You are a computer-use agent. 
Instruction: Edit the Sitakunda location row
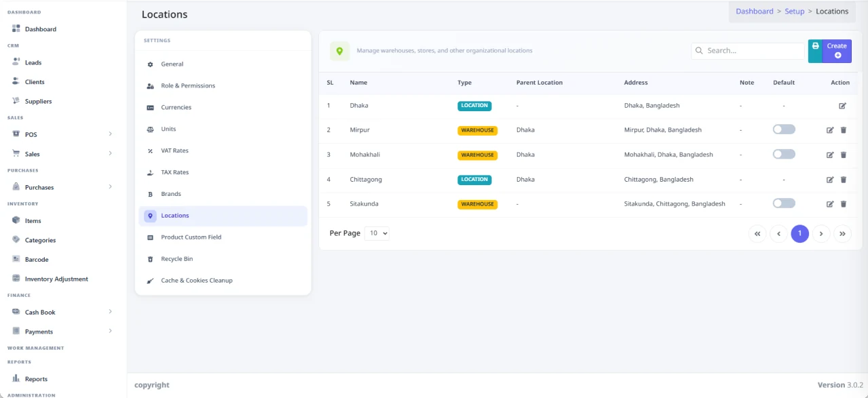(830, 204)
